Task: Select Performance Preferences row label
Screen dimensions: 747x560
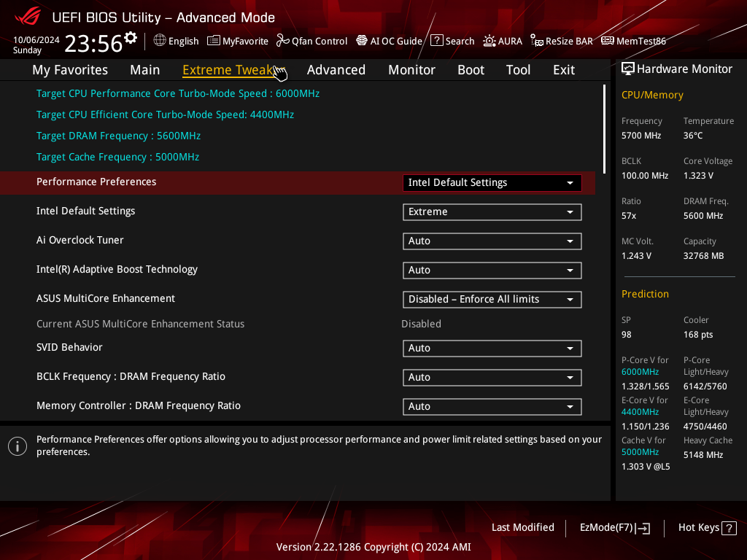Action: click(x=96, y=182)
